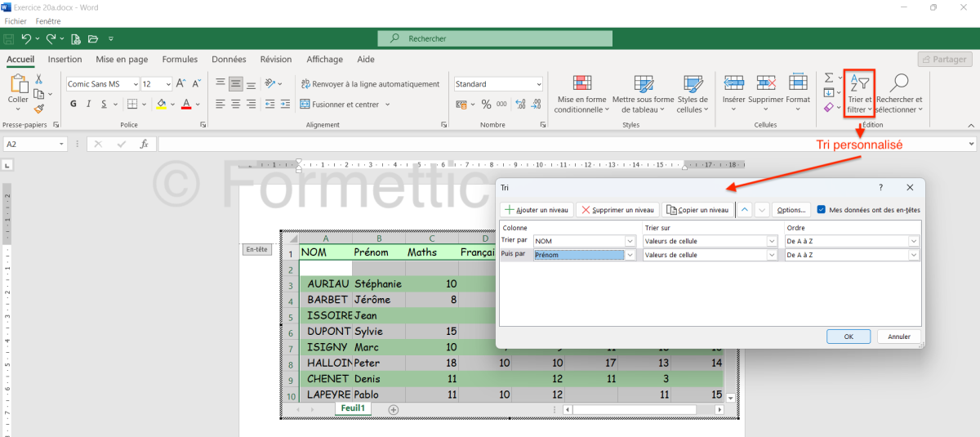980x437 pixels.
Task: Toggle italic formatting
Action: 88,105
